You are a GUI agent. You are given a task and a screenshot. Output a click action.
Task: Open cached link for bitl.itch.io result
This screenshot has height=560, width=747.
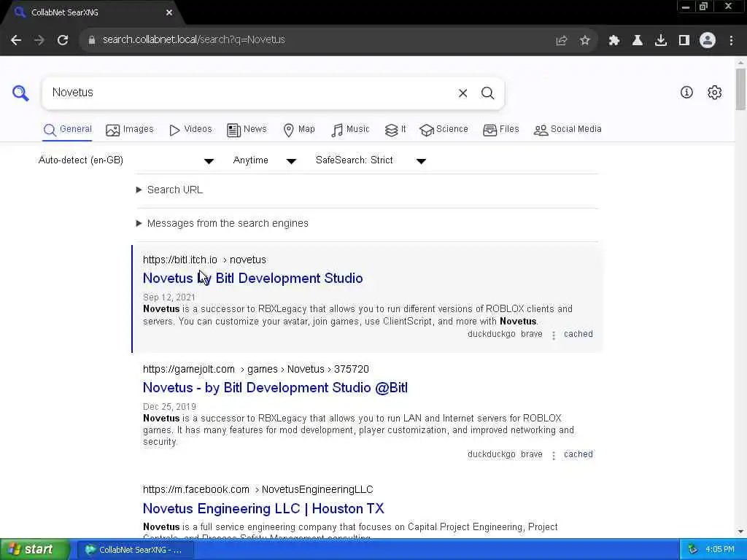[578, 334]
